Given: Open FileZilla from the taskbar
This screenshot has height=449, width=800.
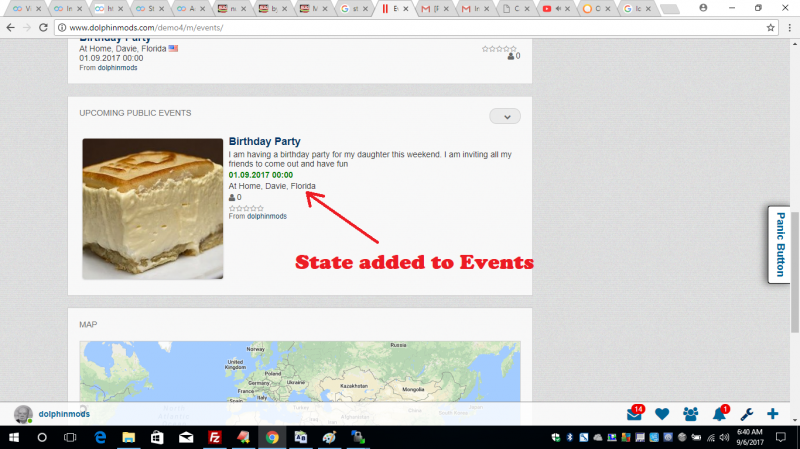Looking at the screenshot, I should (215, 437).
